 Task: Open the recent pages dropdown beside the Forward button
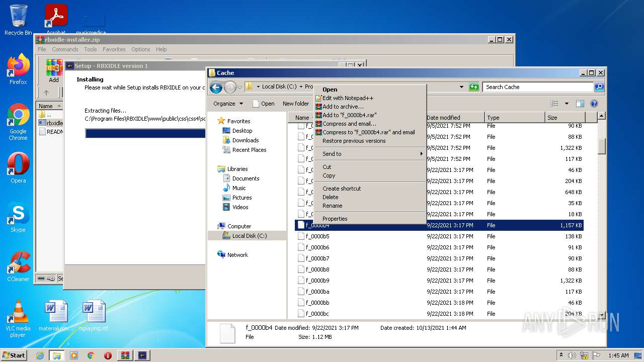[x=239, y=87]
